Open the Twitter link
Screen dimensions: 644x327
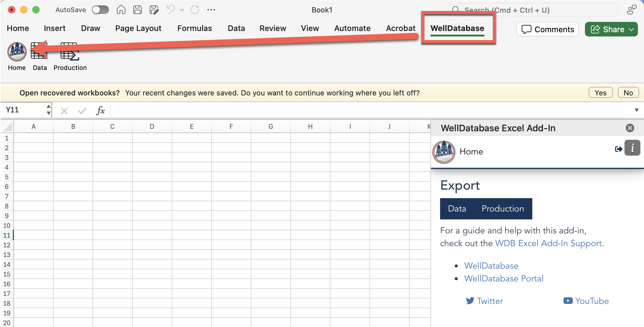coord(490,301)
